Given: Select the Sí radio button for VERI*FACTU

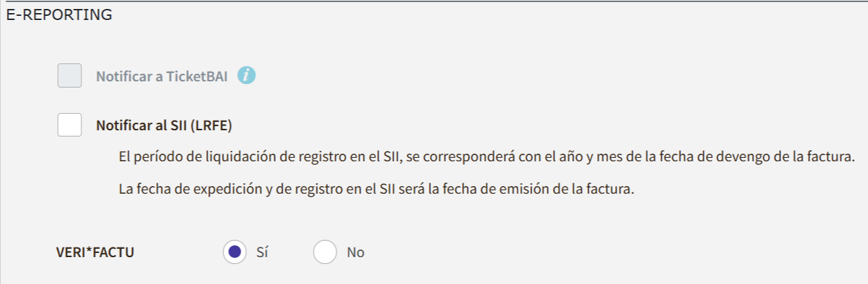Looking at the screenshot, I should [x=234, y=252].
